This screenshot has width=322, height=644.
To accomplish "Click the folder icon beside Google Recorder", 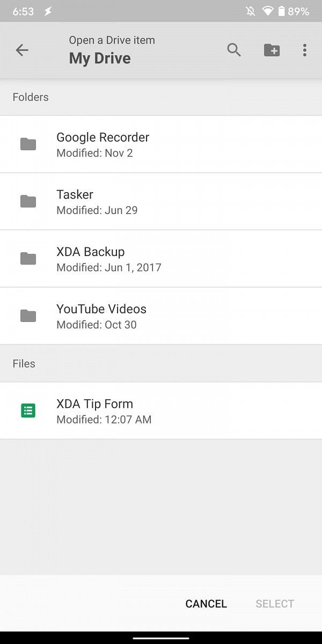I will pyautogui.click(x=28, y=144).
